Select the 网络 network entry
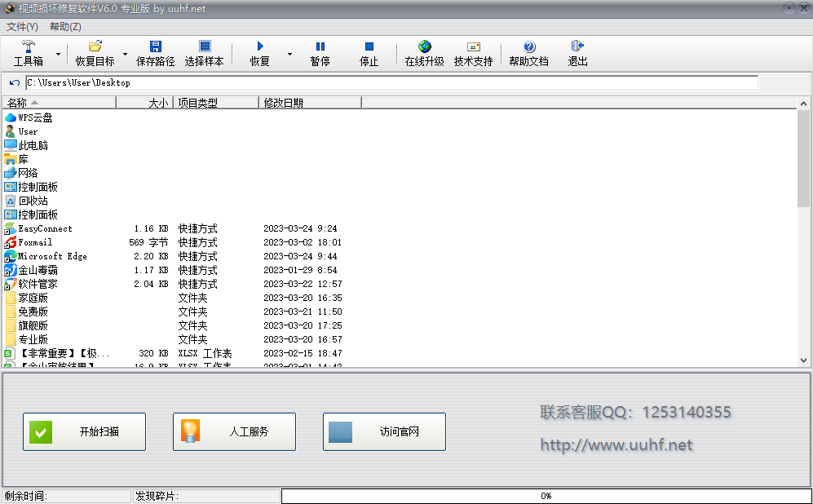The image size is (813, 504). [21, 173]
